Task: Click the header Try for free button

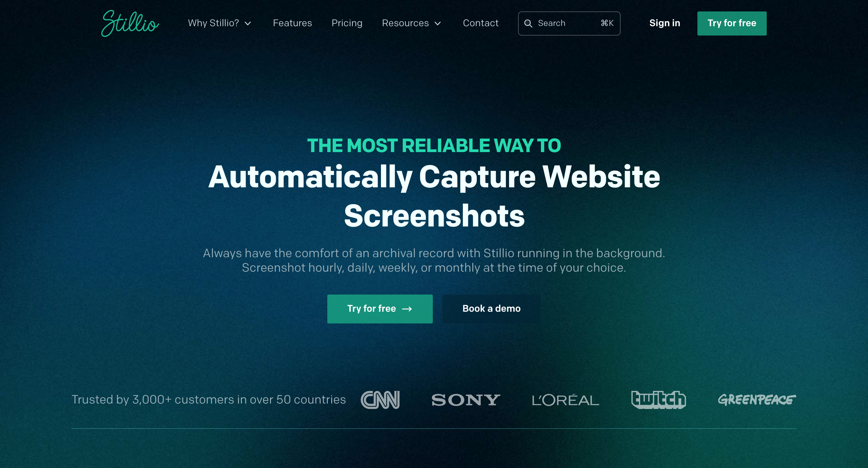Action: [x=731, y=23]
